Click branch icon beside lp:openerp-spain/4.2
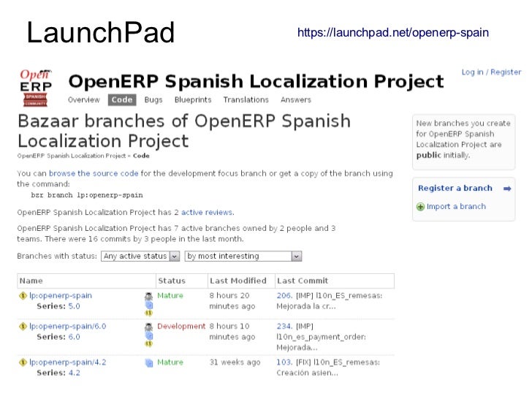 click(23, 362)
